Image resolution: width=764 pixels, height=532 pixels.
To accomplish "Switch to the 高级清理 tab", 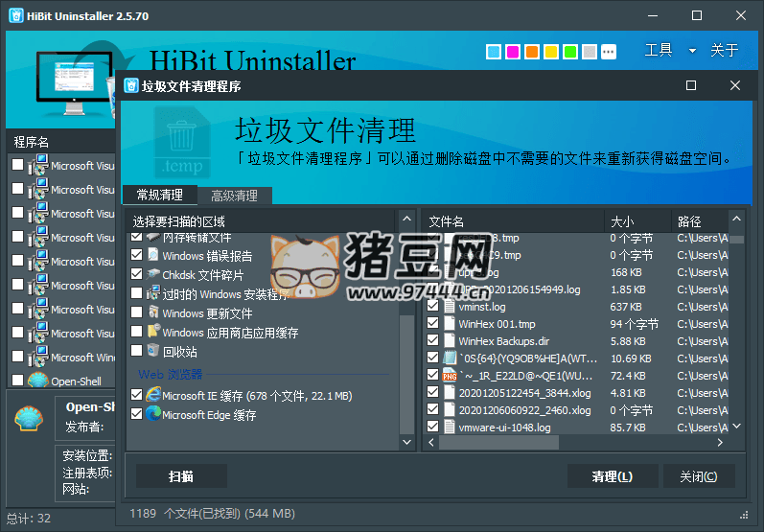I will click(234, 196).
